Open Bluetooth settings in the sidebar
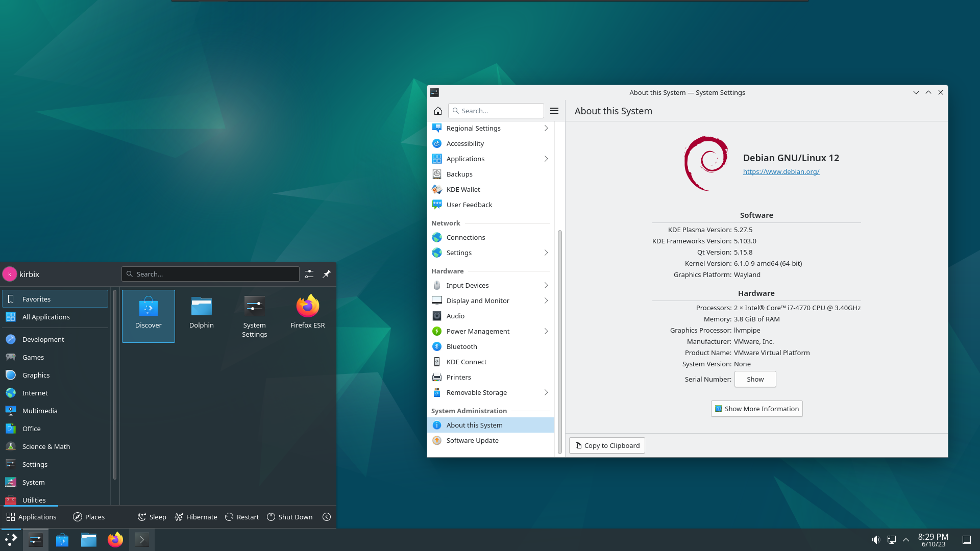980x551 pixels. pos(461,346)
